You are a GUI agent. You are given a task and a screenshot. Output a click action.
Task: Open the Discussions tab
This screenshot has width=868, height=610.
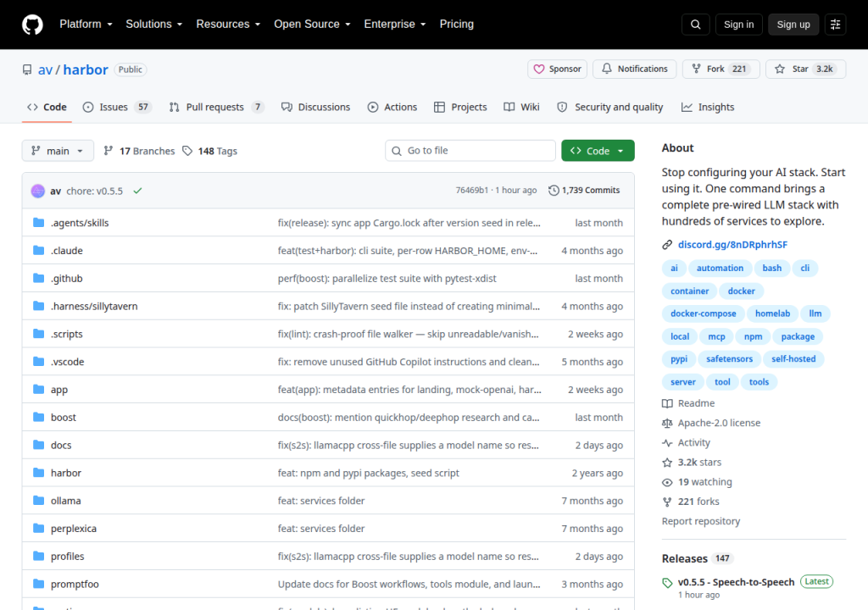315,107
